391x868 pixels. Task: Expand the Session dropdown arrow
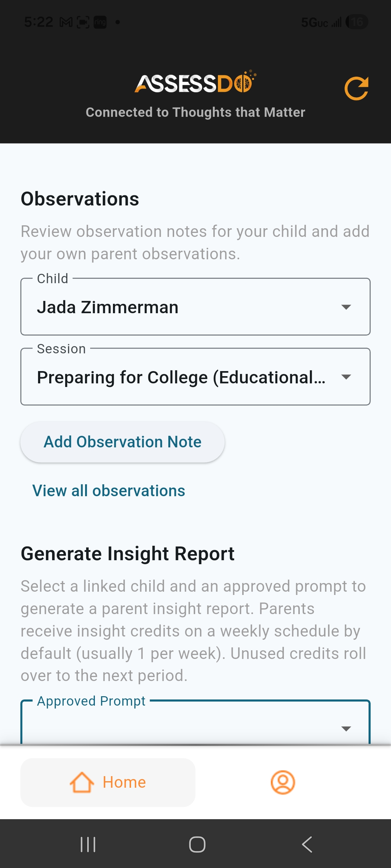pyautogui.click(x=346, y=377)
